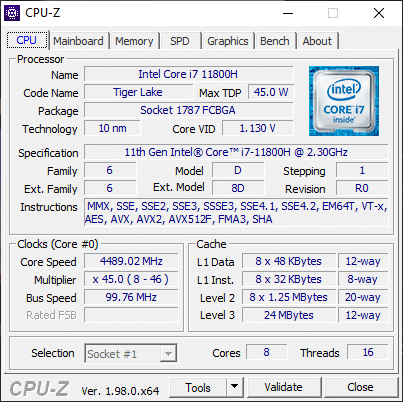Go to the Bench tab
The height and width of the screenshot is (402, 403).
(275, 41)
